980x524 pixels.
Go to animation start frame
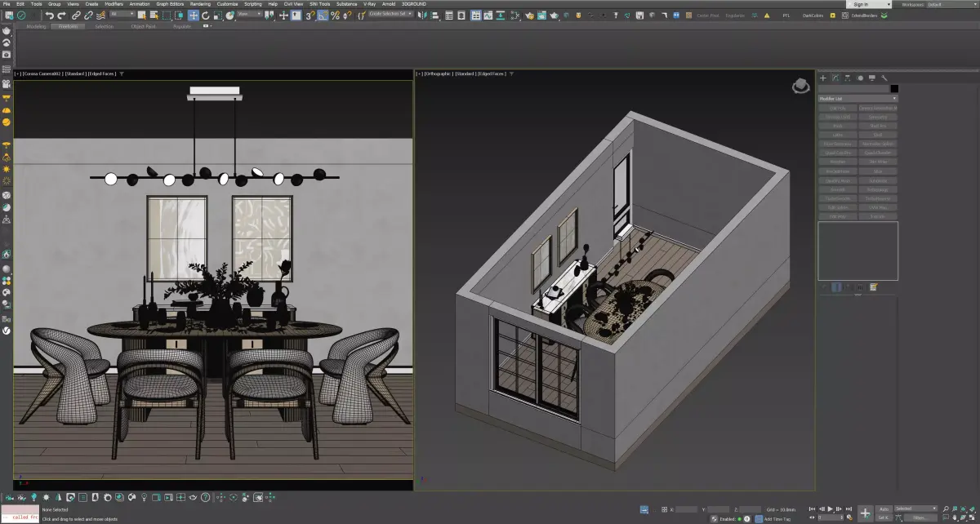812,508
